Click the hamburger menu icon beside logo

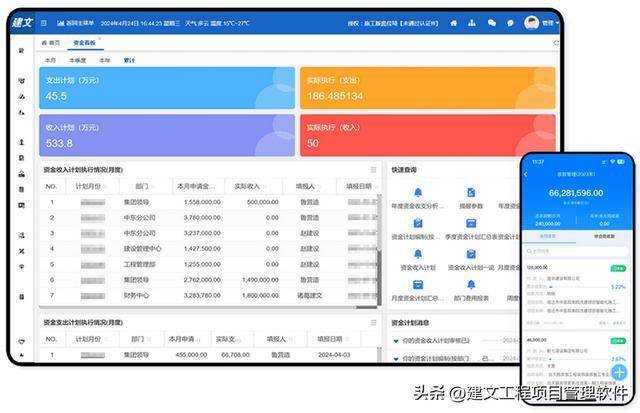44,21
